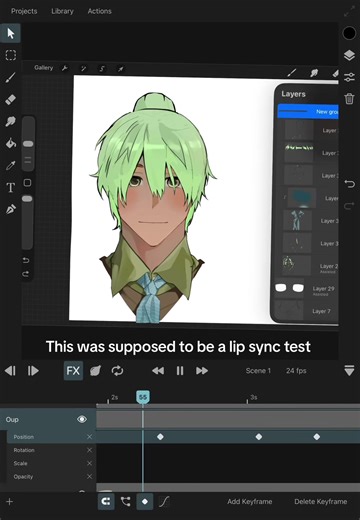Open the black color circle swatch
This screenshot has width=360, height=520.
click(349, 33)
